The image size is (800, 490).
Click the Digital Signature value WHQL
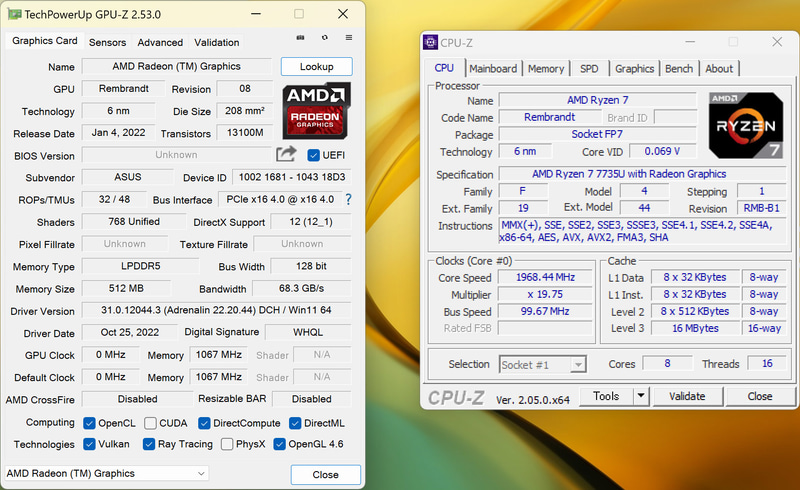(x=308, y=332)
